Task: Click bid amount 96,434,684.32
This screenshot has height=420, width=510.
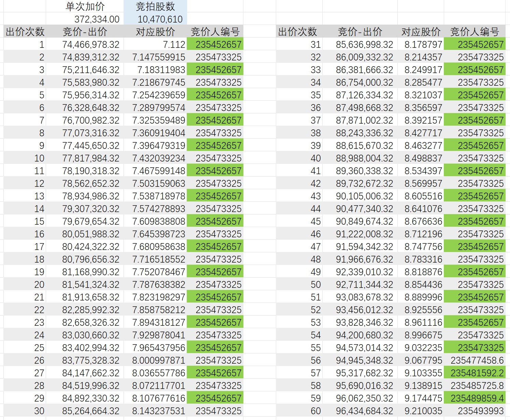Action: coord(360,411)
